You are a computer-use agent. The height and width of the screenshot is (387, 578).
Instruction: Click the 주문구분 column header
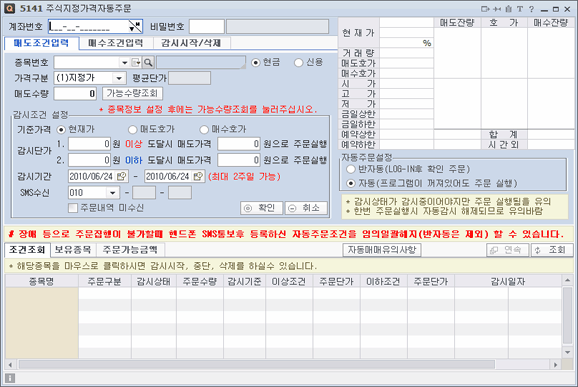point(105,282)
